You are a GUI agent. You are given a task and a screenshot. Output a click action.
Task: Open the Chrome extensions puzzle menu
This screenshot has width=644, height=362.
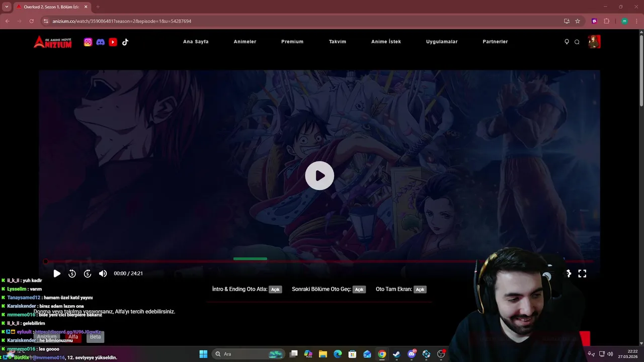point(606,21)
